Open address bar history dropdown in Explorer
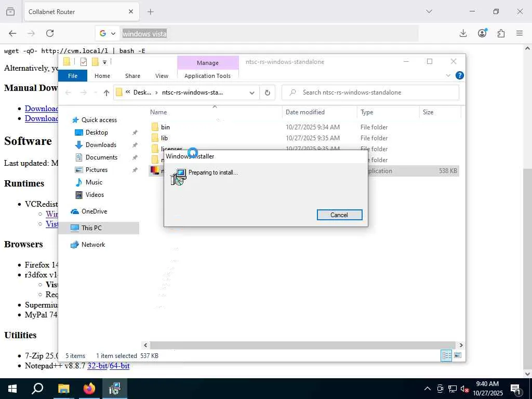Image resolution: width=532 pixels, height=399 pixels. coord(252,92)
